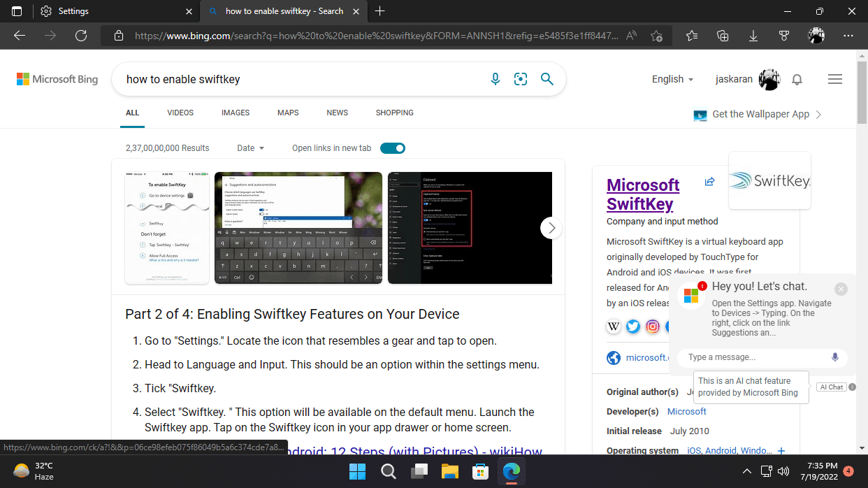
Task: Open the Collections icon in toolbar
Action: coord(723,36)
